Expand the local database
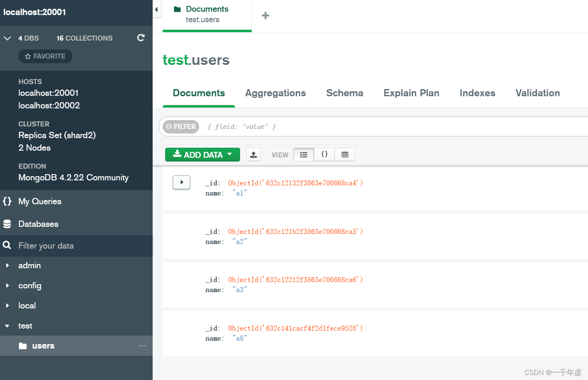The height and width of the screenshot is (380, 588). click(7, 306)
